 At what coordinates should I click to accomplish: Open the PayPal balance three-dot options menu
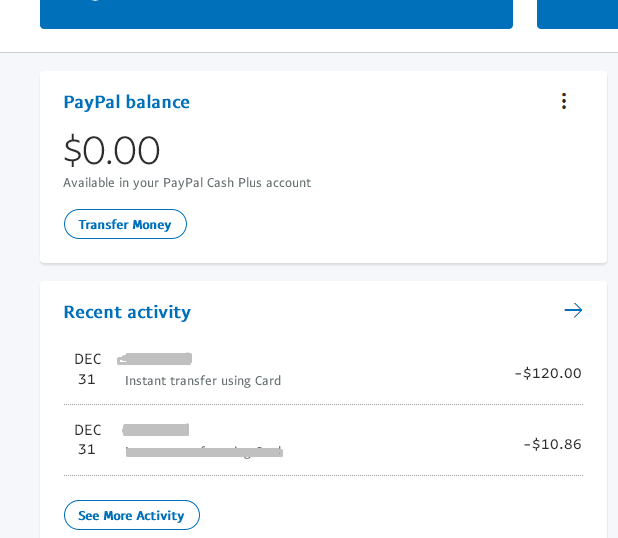tap(564, 101)
